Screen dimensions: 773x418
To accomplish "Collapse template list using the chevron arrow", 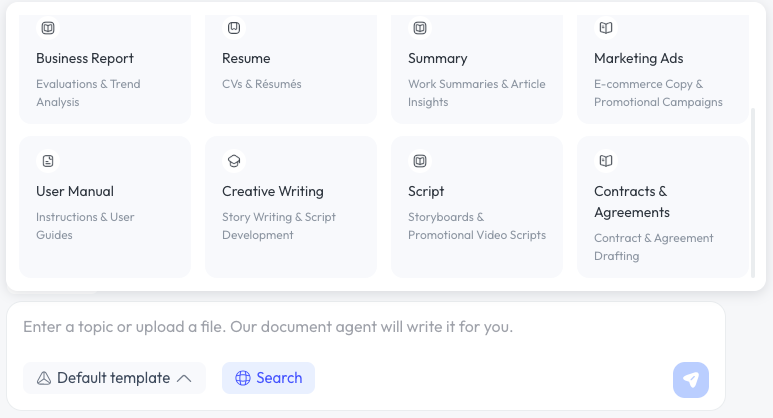I will [x=184, y=378].
